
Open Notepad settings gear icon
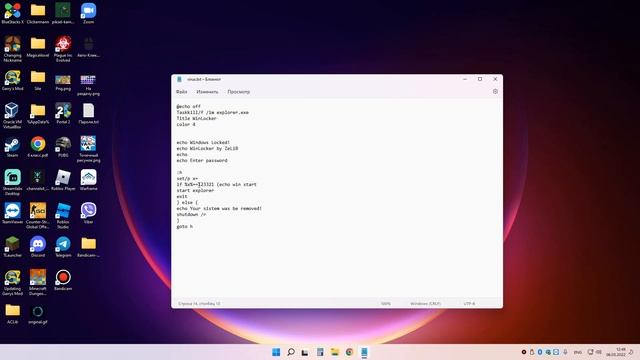495,91
